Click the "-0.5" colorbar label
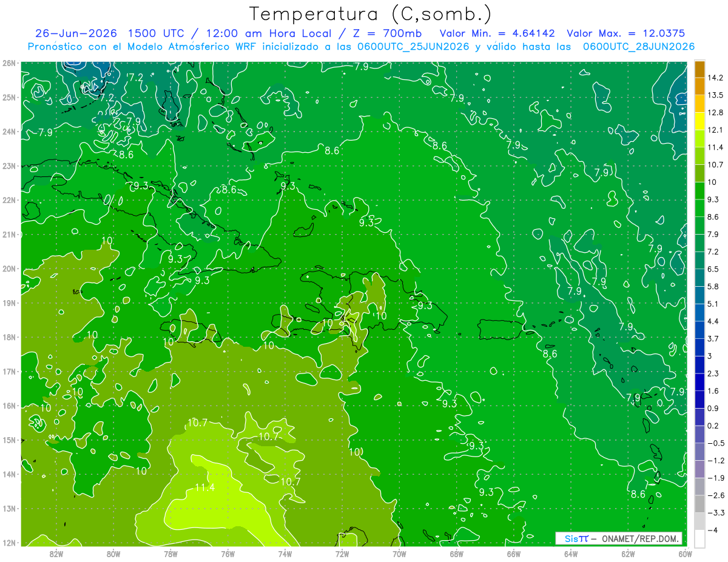 [x=715, y=443]
